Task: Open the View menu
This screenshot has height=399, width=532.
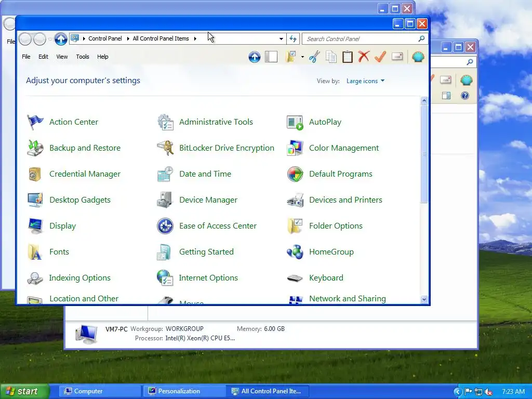Action: coord(62,57)
